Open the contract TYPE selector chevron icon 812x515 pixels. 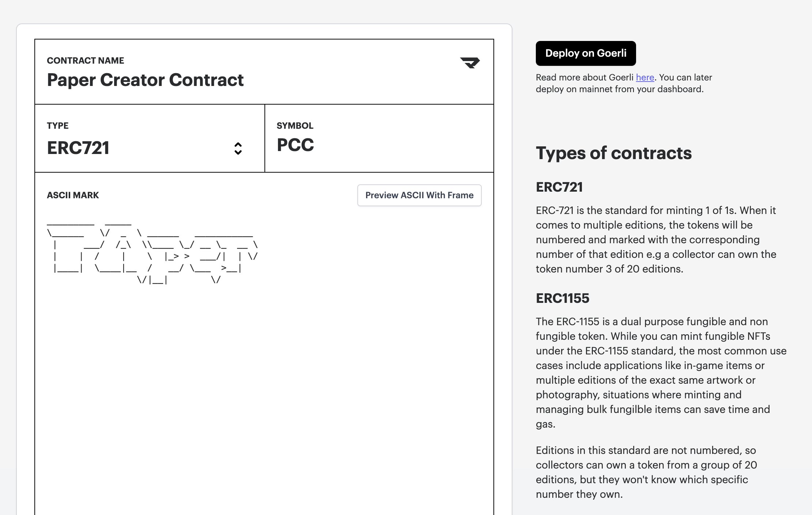click(x=238, y=148)
